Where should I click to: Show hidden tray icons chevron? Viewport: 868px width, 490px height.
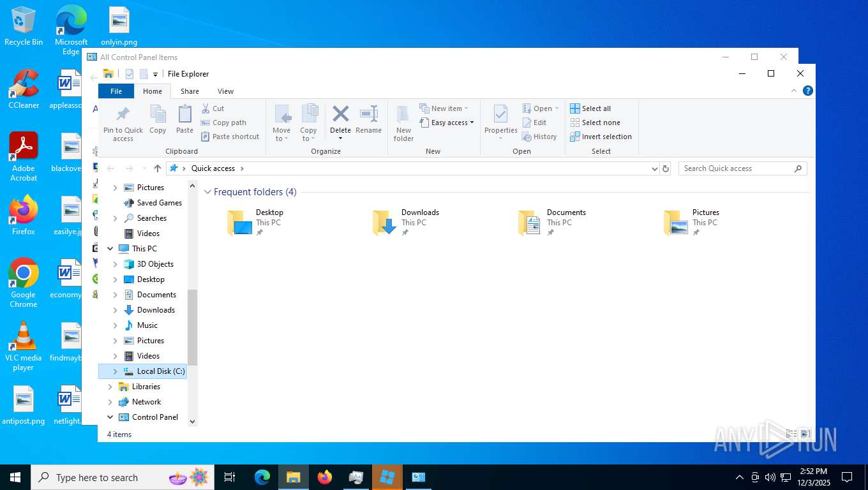(740, 477)
